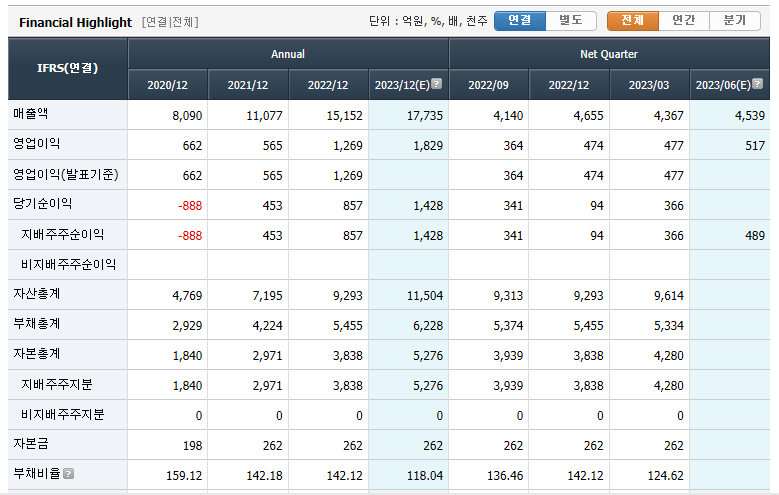
Task: Click the 당기순이익 row label
Action: [43, 204]
